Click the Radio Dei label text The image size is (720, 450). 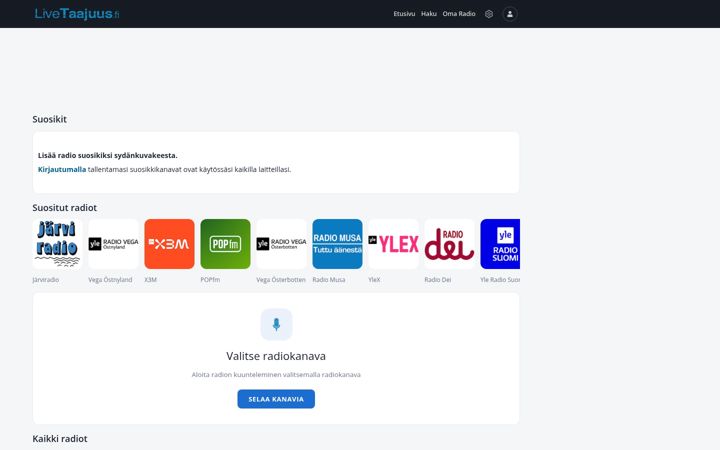tap(438, 280)
